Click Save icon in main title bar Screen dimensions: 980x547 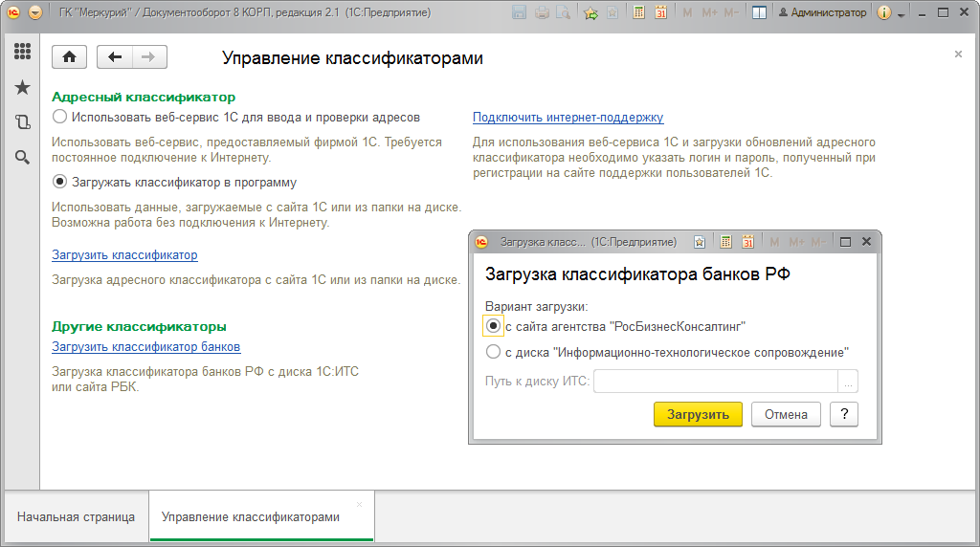click(519, 12)
